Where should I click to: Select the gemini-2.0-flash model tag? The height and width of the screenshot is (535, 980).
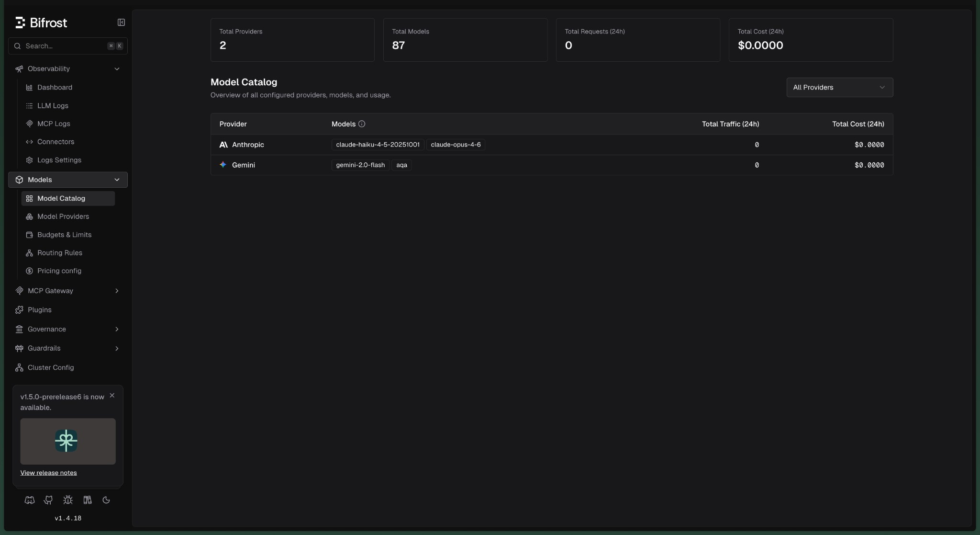point(360,165)
